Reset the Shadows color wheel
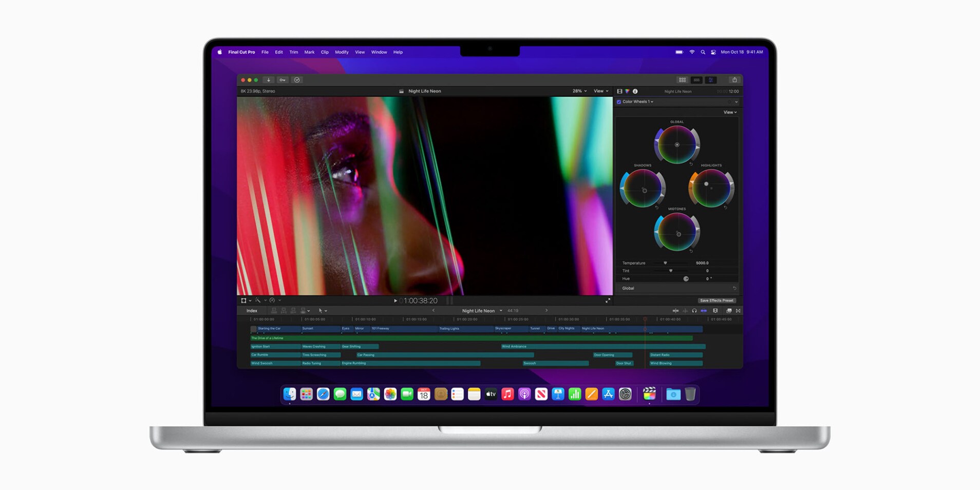 (657, 208)
